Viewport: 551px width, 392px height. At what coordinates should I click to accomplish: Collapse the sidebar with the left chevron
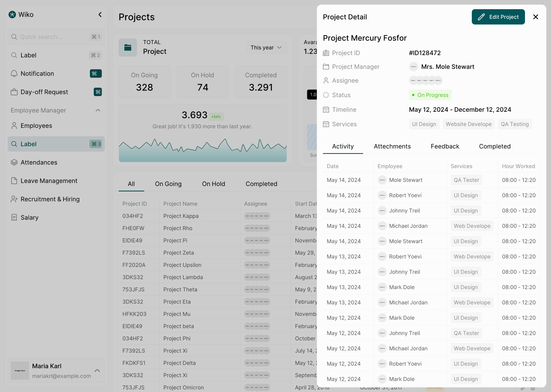100,15
